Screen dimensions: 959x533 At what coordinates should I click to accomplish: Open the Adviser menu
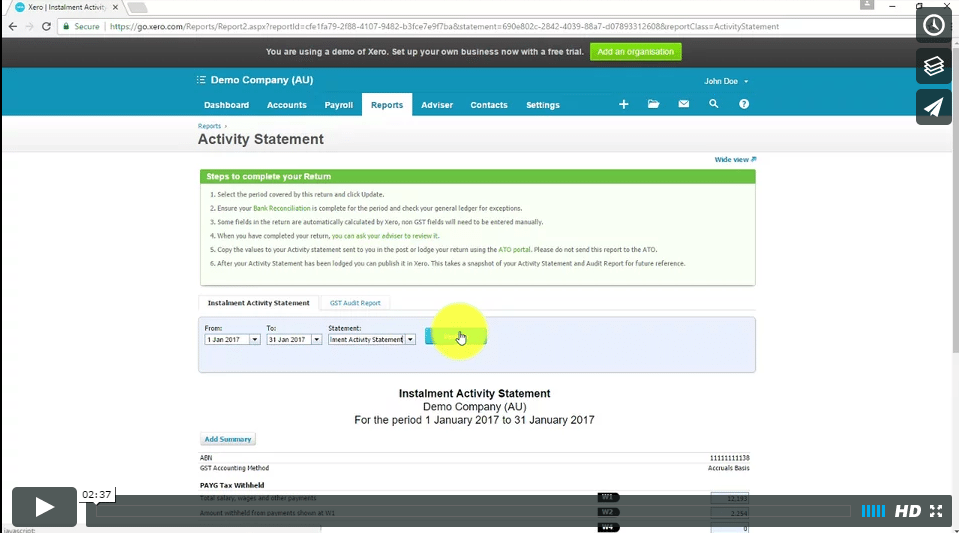coord(437,105)
